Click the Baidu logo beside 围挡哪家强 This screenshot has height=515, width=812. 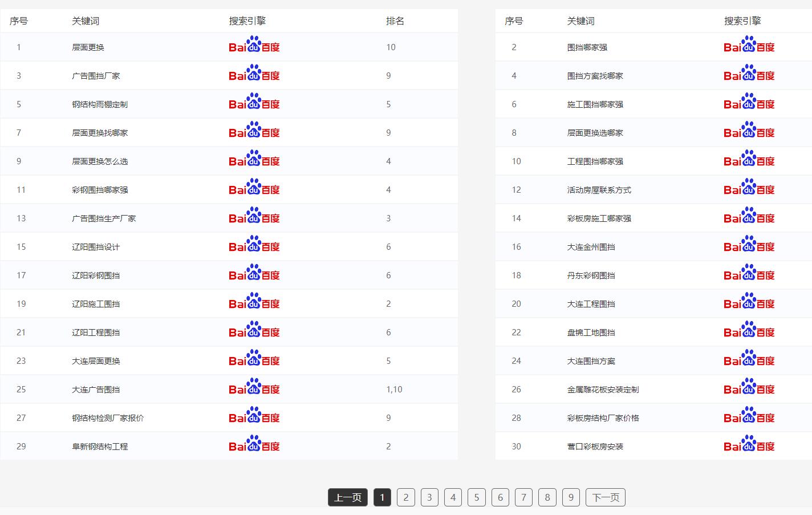(749, 44)
